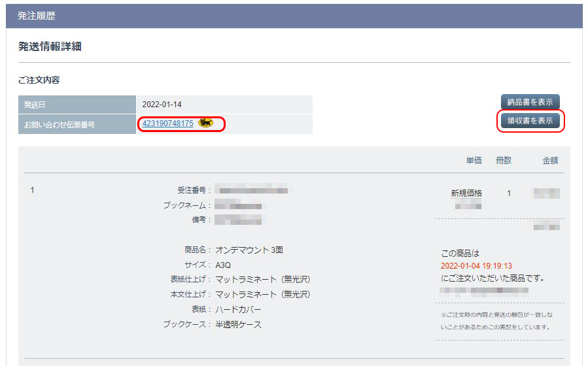Screen dimensions: 588x366
Task: Click the ご注文内容 section title
Action: click(39, 80)
